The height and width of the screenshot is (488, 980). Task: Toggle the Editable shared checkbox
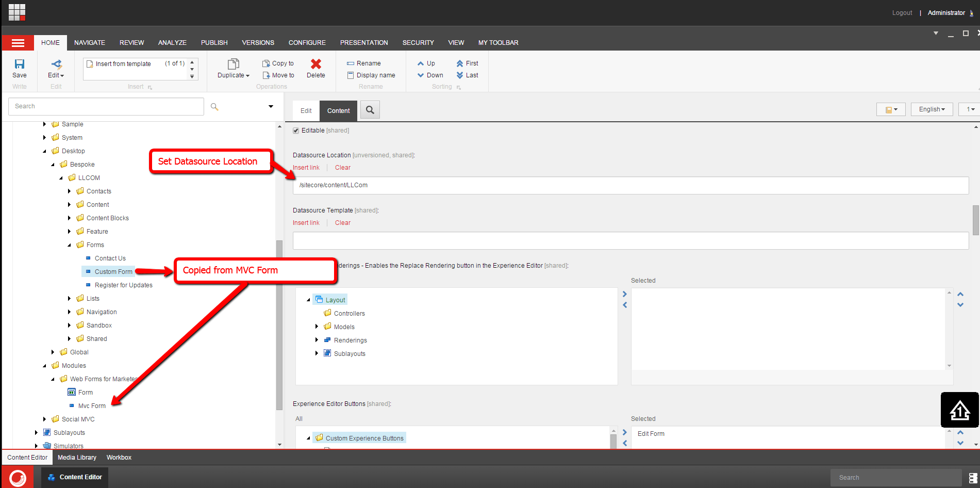pos(296,130)
